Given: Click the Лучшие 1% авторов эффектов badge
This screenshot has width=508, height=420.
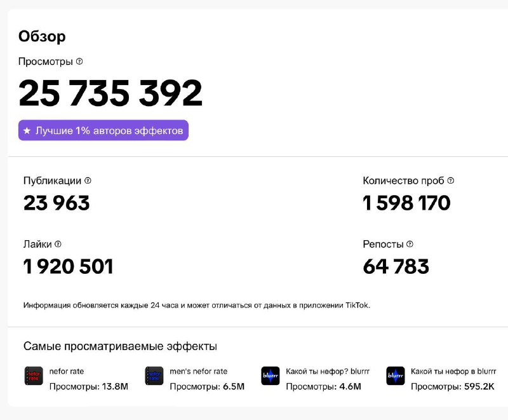Looking at the screenshot, I should [104, 130].
